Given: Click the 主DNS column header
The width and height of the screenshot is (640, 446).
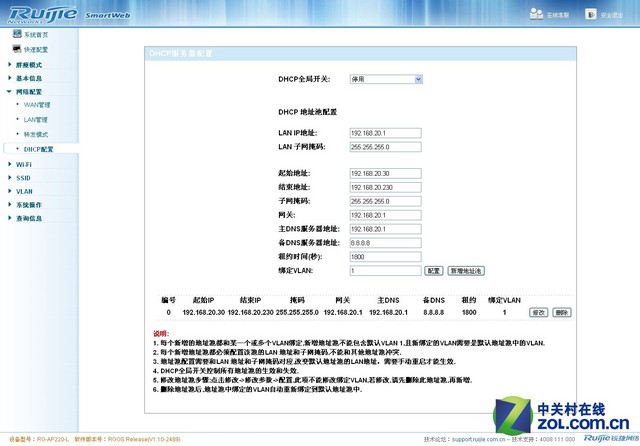Looking at the screenshot, I should coord(388,300).
